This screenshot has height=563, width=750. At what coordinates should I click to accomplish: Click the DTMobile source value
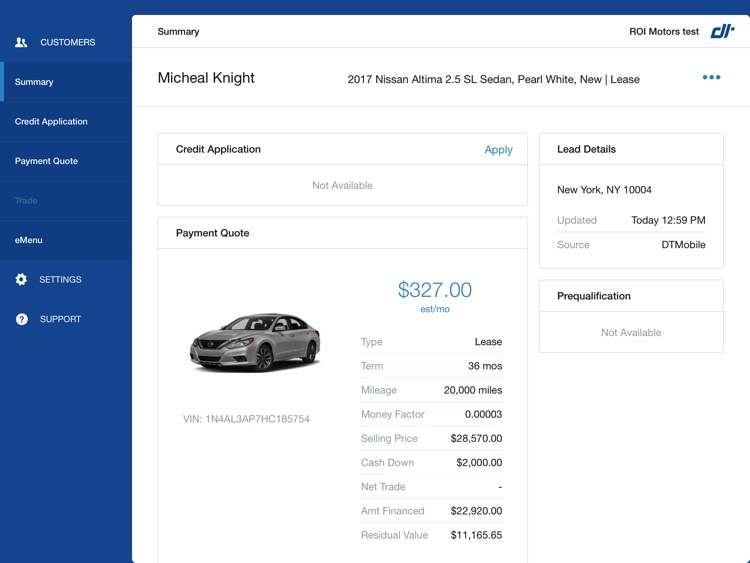(x=683, y=245)
